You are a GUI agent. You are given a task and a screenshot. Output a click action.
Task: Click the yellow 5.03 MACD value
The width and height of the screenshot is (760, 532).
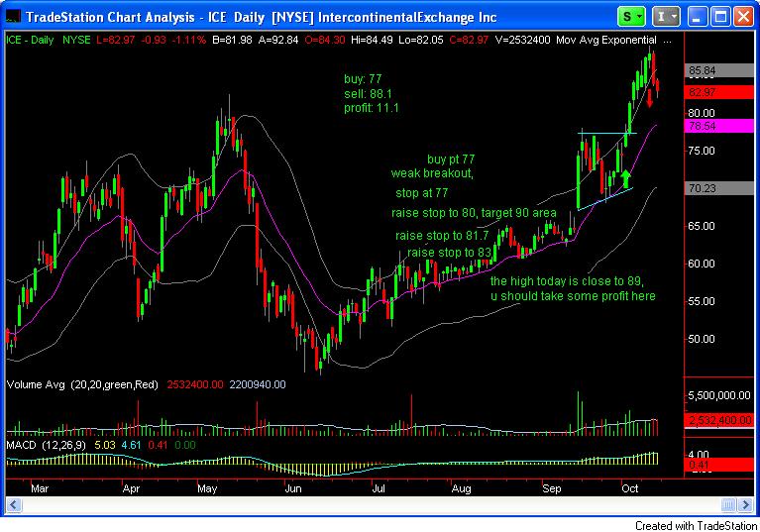(105, 445)
